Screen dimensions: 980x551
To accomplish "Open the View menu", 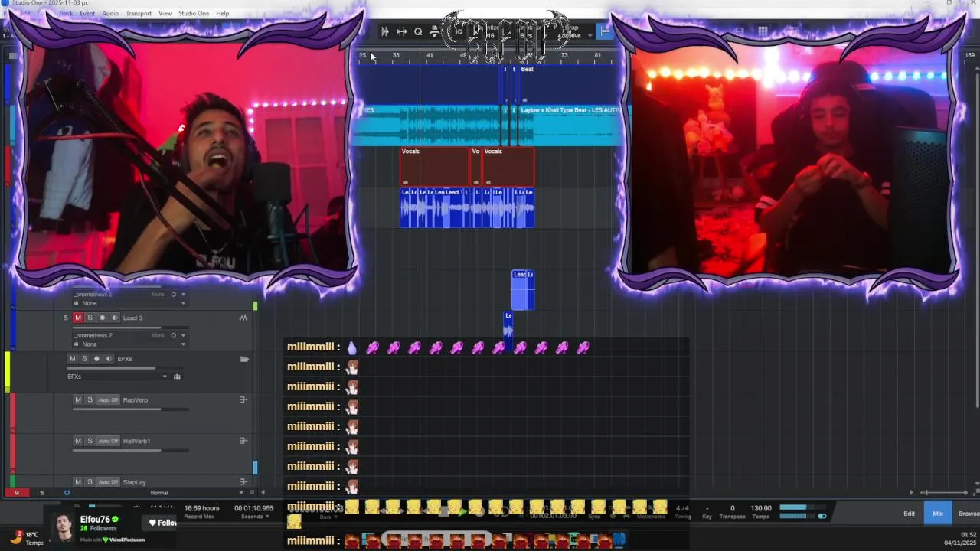I will (165, 14).
